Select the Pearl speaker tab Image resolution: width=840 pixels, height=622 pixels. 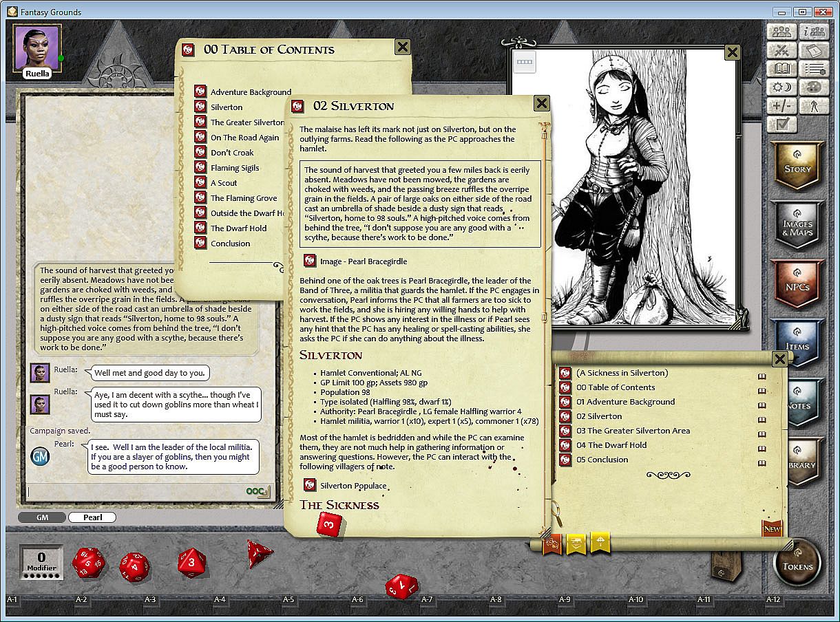(x=92, y=517)
